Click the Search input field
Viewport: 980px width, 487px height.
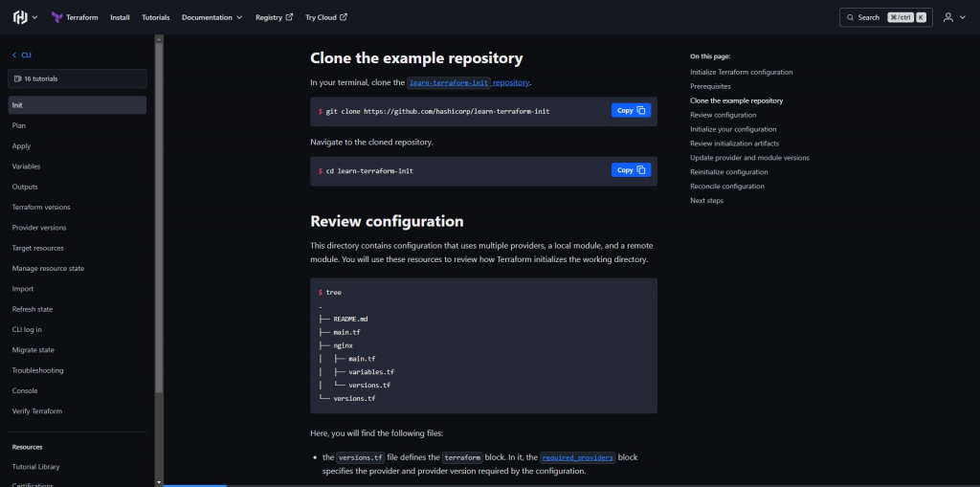point(885,17)
